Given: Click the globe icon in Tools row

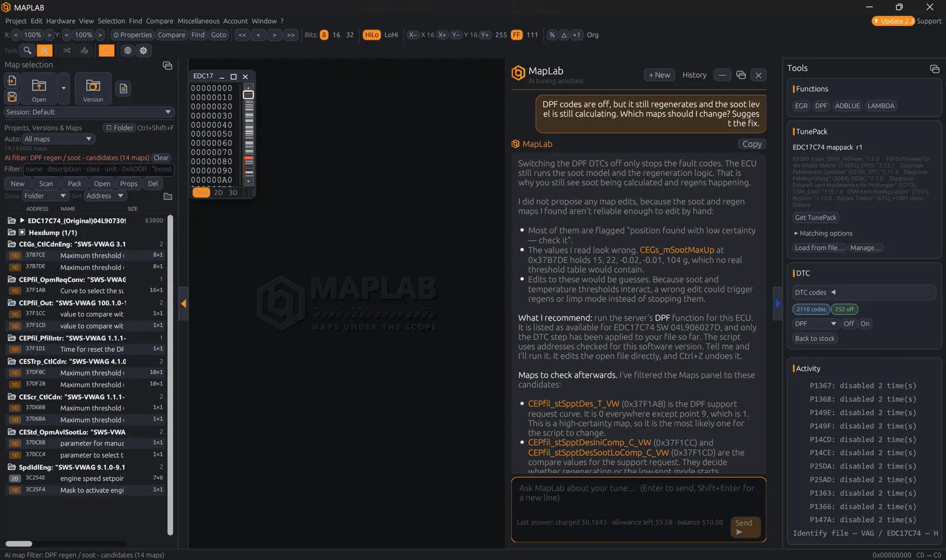Looking at the screenshot, I should pos(127,51).
